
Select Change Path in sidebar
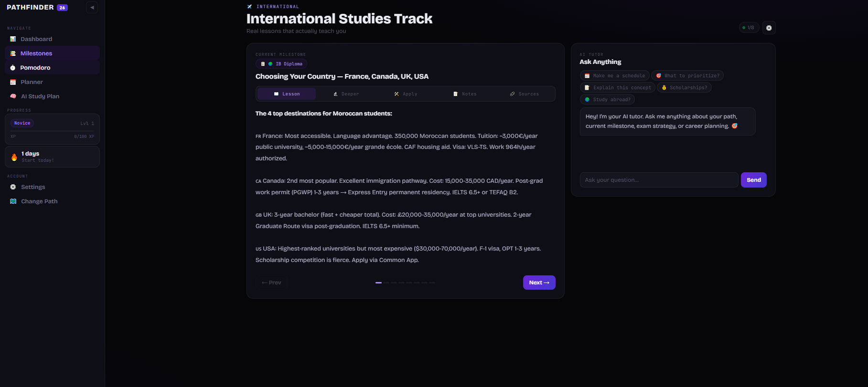click(52, 201)
